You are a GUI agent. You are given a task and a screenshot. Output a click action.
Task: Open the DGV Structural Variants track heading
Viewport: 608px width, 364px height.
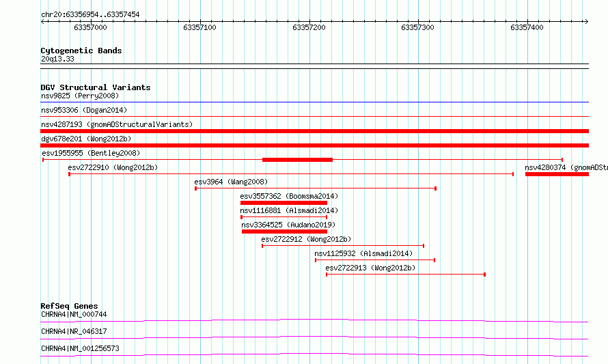pos(96,87)
